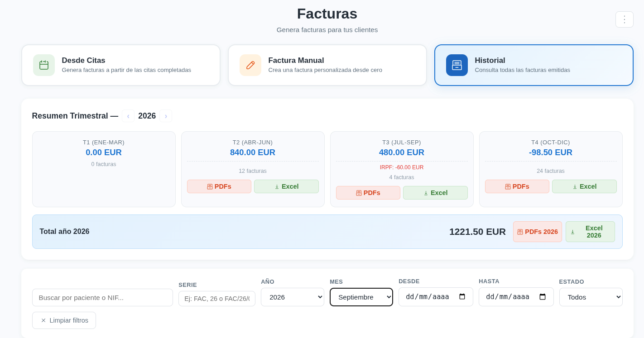Click the Total año 2026 label
This screenshot has width=644, height=338.
(x=65, y=232)
